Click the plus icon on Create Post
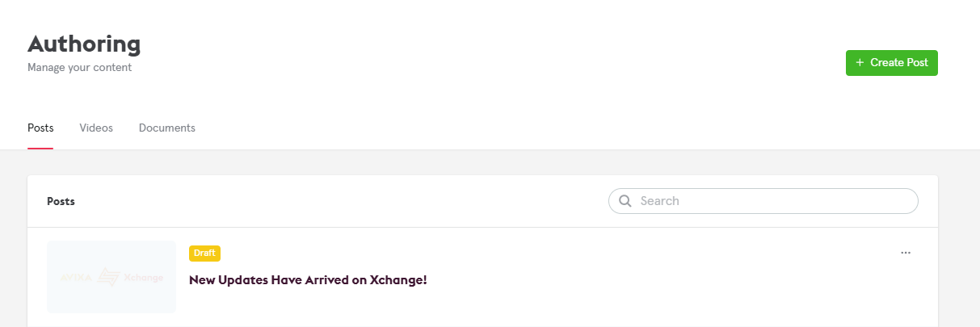 tap(860, 63)
